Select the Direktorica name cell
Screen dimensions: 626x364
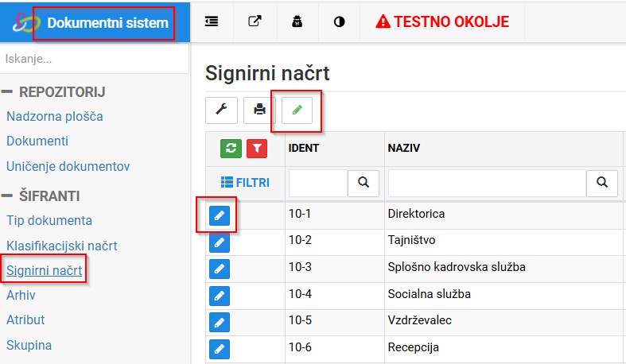point(504,215)
